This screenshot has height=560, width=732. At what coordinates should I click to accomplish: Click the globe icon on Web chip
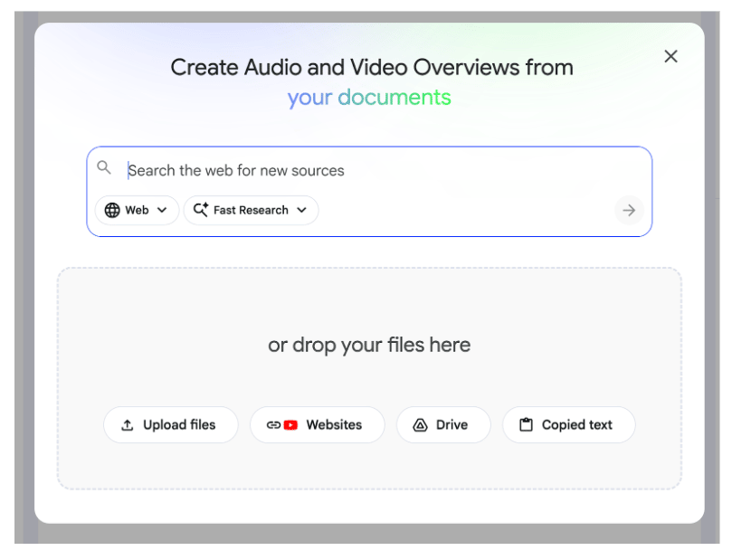coord(112,210)
